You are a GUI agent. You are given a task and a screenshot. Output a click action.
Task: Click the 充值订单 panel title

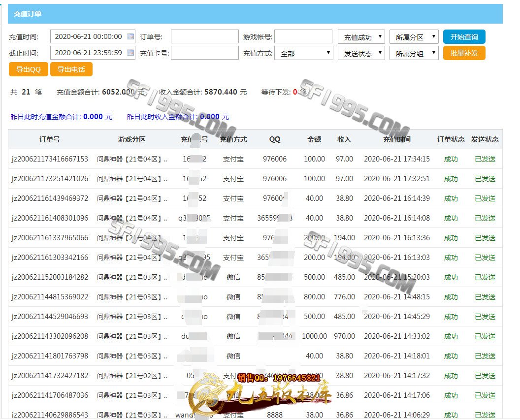(28, 14)
